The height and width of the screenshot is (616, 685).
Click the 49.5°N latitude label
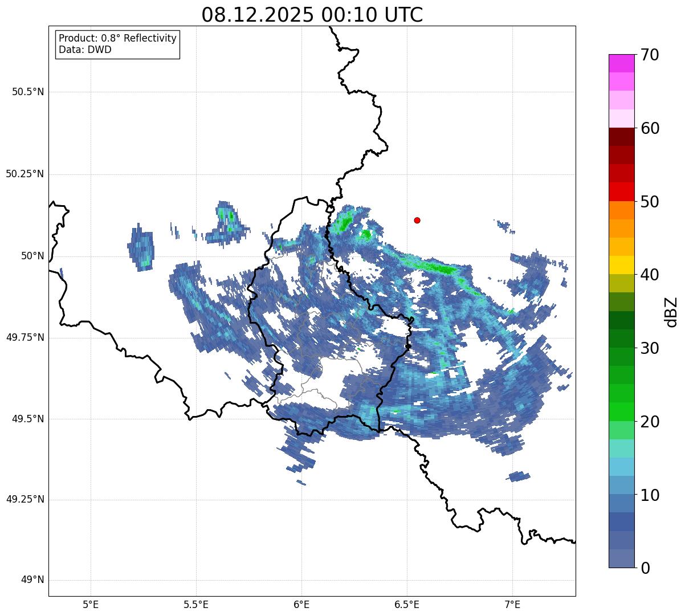click(x=28, y=419)
